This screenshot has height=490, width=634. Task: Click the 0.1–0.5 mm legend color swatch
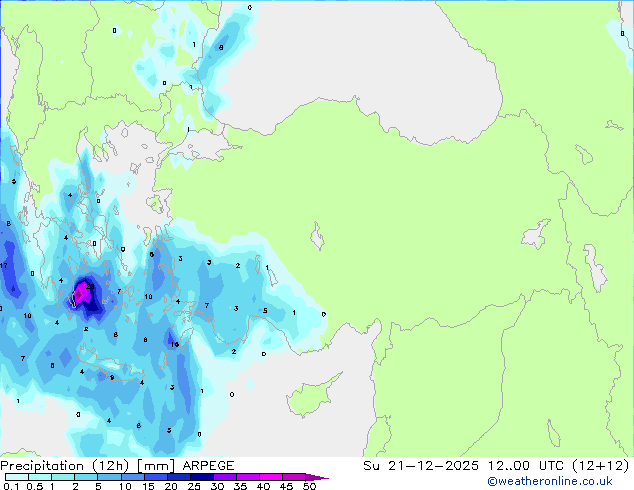pos(17,477)
